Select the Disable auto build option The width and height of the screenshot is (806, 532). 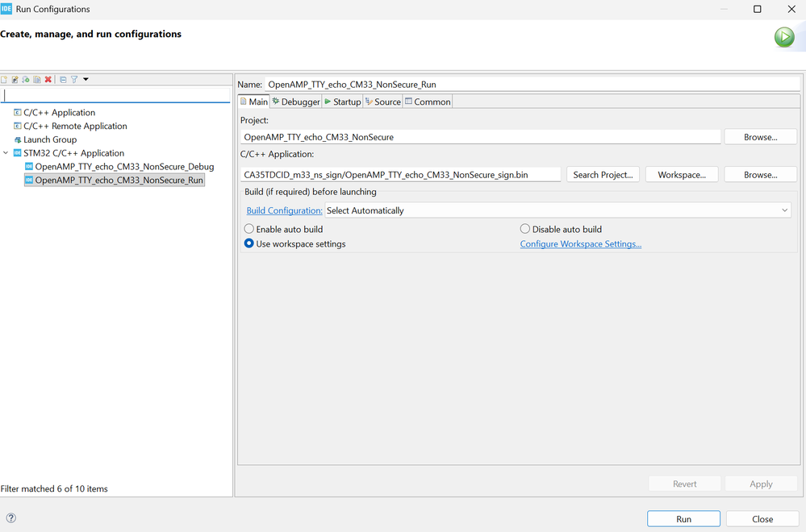(x=525, y=229)
